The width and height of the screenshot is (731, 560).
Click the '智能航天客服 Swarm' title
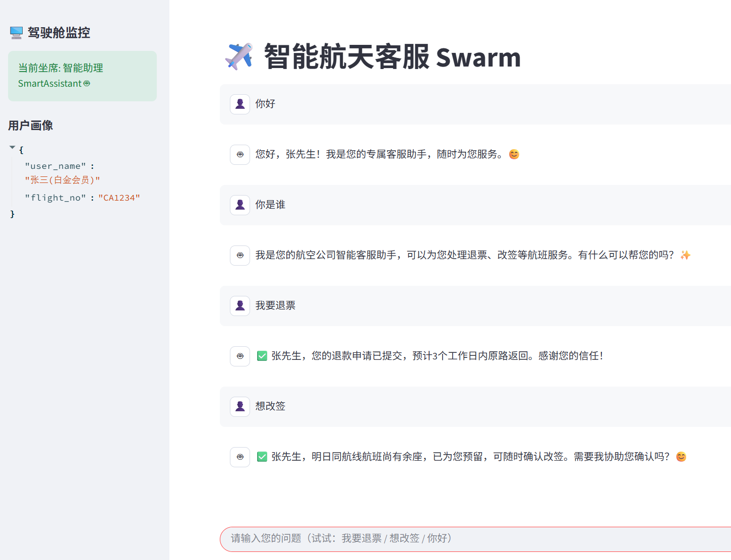(x=392, y=56)
